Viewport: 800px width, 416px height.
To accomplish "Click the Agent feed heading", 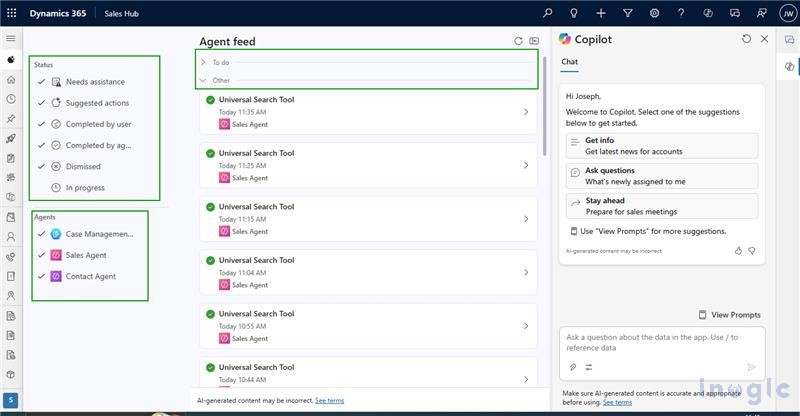I will (228, 41).
